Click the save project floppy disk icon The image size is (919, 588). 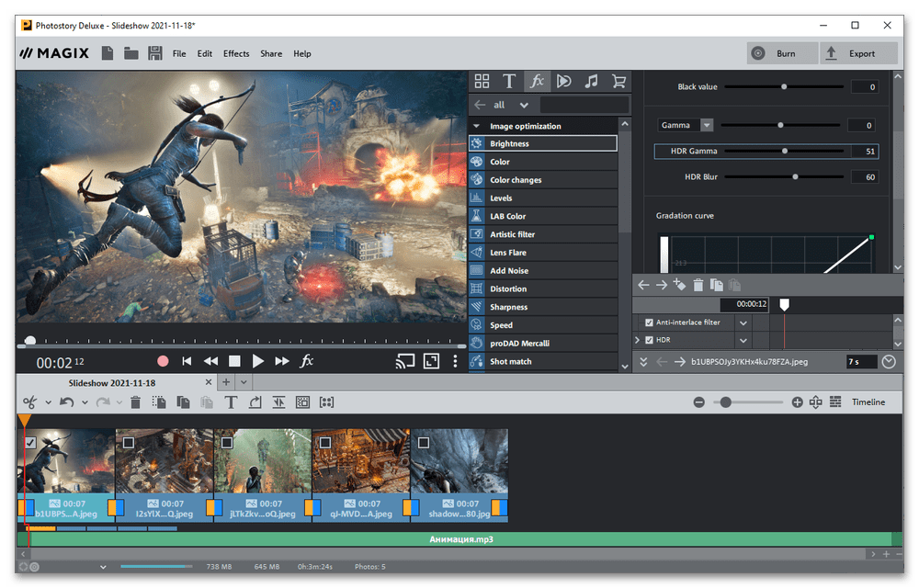tap(155, 53)
